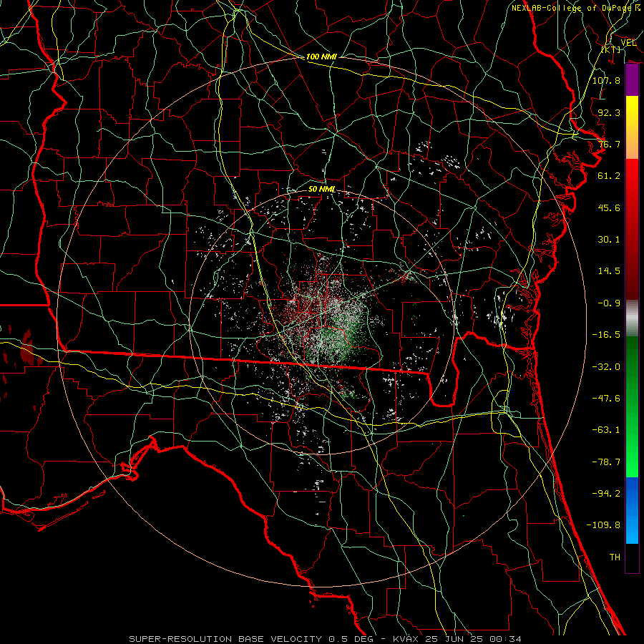Select the -109.8 legend value
The image size is (644, 644).
click(x=603, y=525)
